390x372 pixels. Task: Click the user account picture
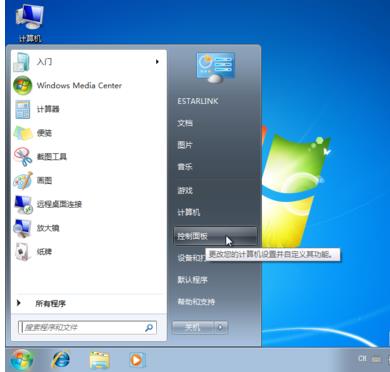(x=215, y=67)
